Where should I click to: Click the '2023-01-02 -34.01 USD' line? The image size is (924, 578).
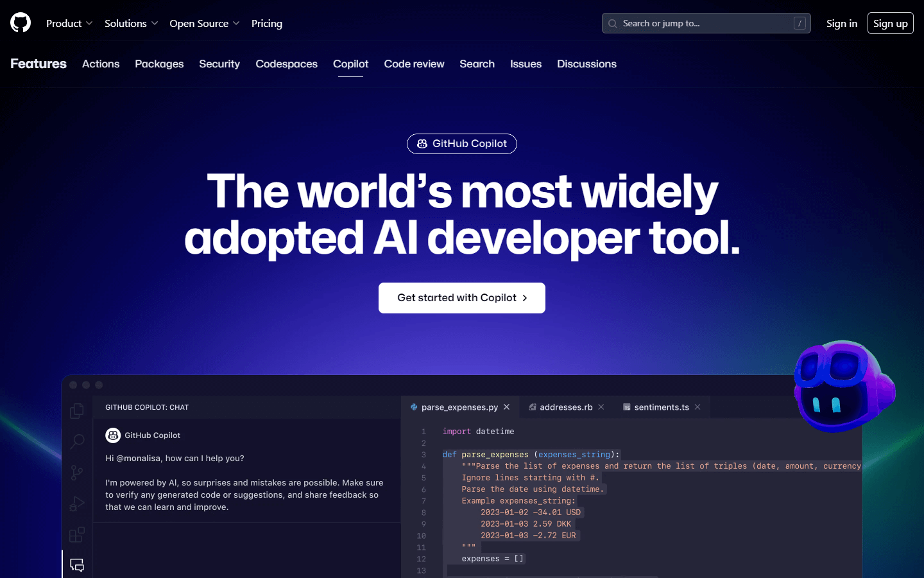(531, 512)
